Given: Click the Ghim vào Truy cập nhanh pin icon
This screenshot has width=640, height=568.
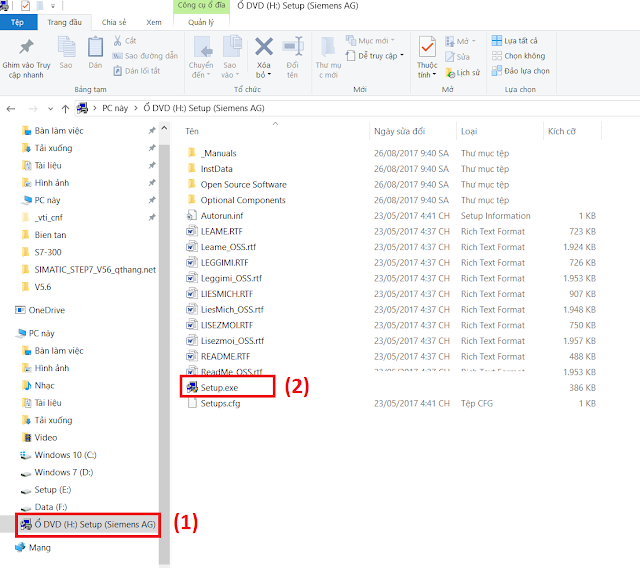Looking at the screenshot, I should click(26, 47).
